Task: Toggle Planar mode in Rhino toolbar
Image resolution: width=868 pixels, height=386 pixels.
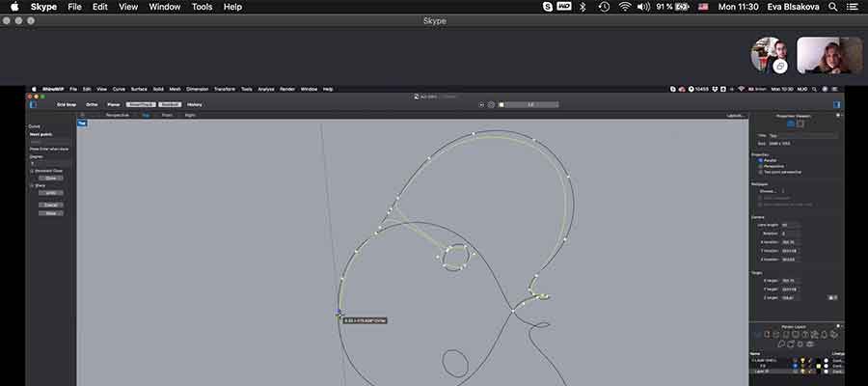Action: click(x=114, y=104)
